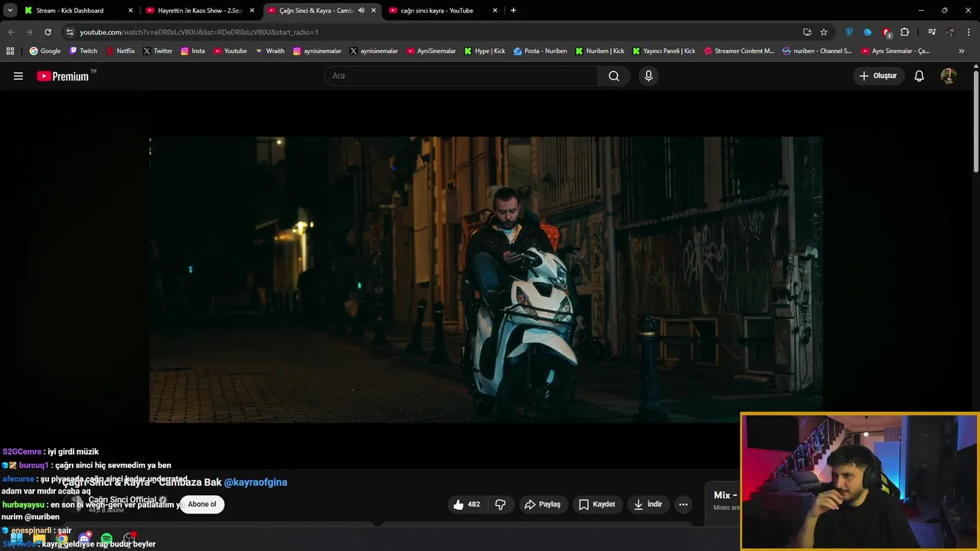This screenshot has width=980, height=551.
Task: Open the Youtube bookmark
Action: point(230,51)
